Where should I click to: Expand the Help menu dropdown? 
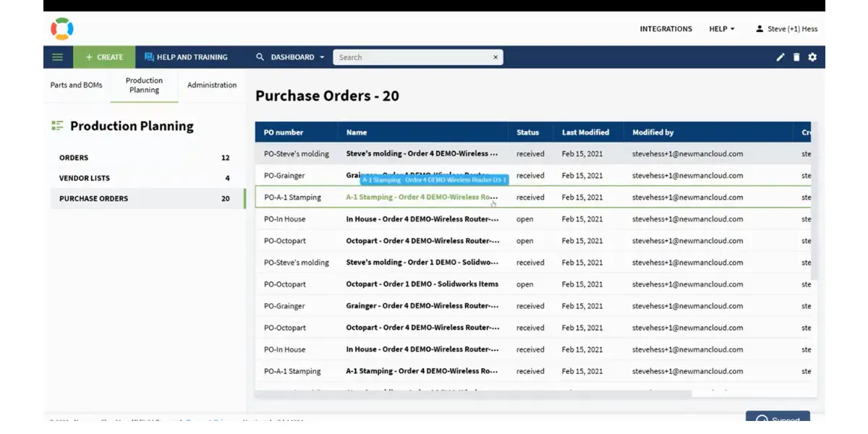[x=722, y=29]
